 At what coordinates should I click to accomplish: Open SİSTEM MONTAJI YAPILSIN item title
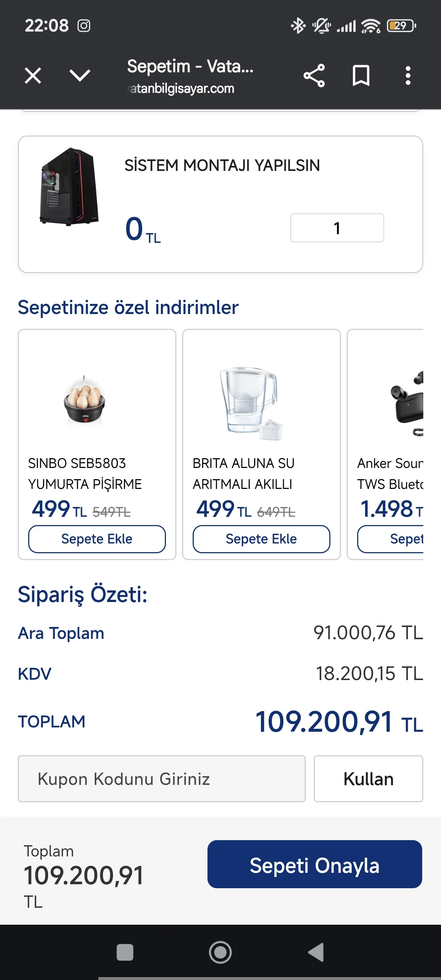[x=222, y=166]
